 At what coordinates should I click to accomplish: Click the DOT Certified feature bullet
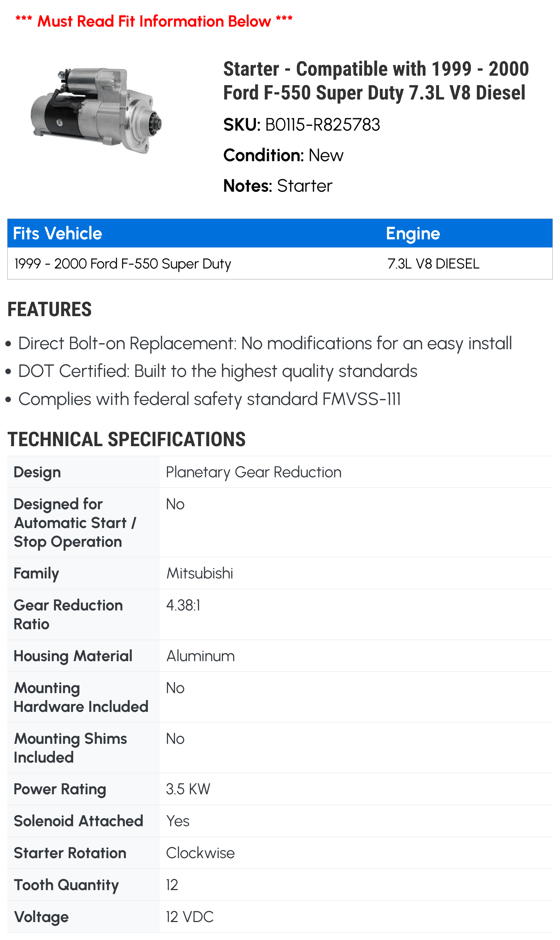218,371
